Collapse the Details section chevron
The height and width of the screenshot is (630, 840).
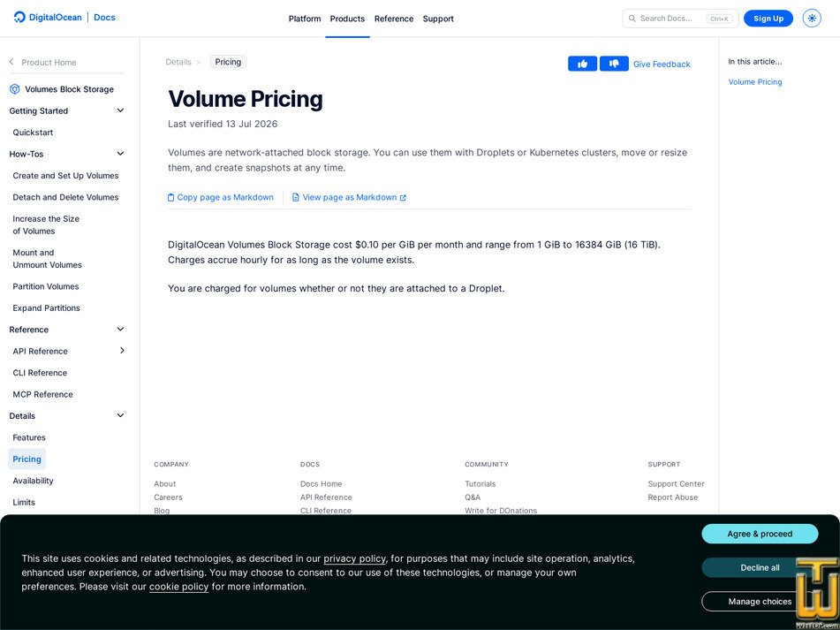click(x=120, y=415)
